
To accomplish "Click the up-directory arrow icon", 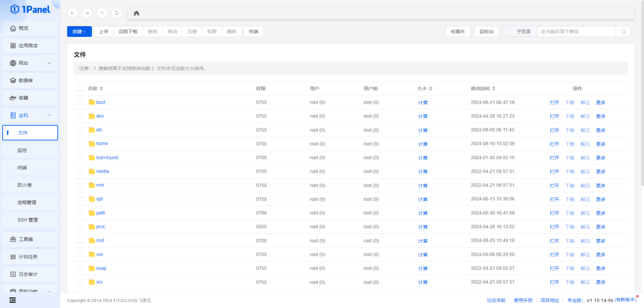I will click(102, 13).
